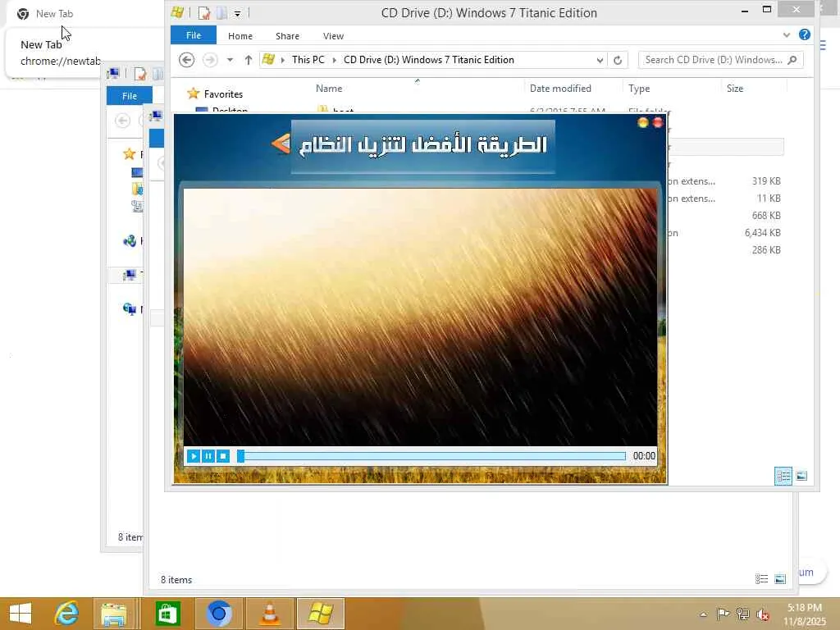
Task: Click the video display area
Action: click(420, 317)
